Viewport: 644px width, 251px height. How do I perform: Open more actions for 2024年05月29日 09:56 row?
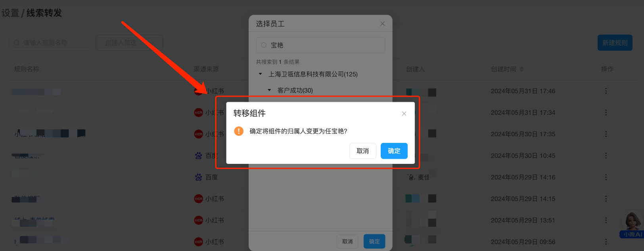[606, 241]
